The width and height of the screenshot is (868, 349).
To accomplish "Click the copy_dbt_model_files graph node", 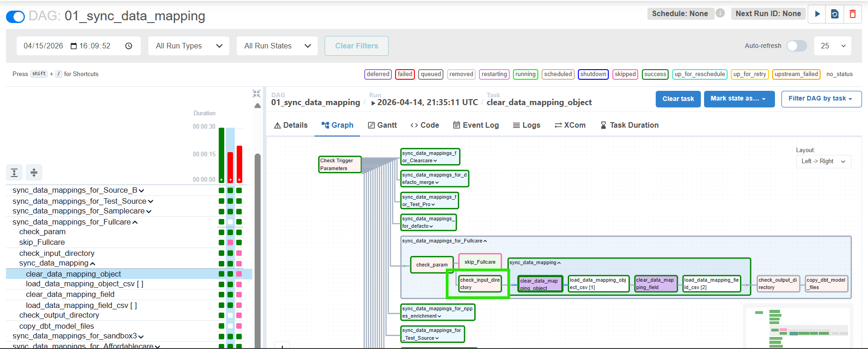I will [x=827, y=284].
